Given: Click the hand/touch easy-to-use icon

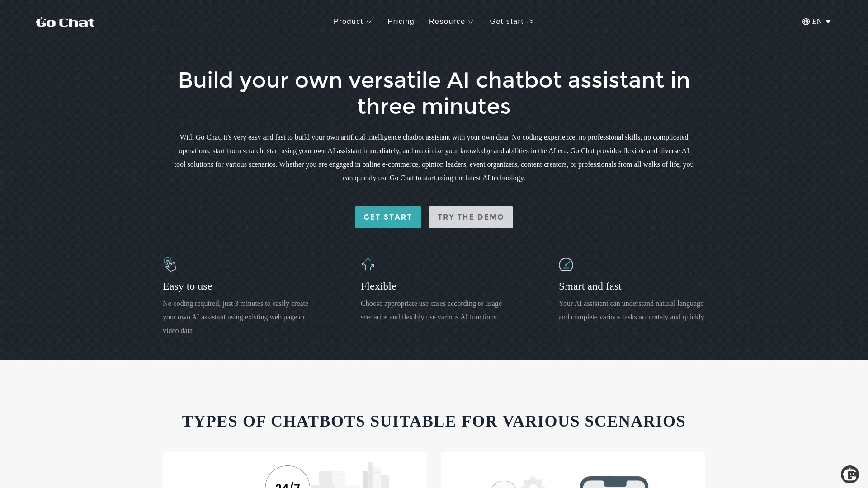Looking at the screenshot, I should click(170, 264).
